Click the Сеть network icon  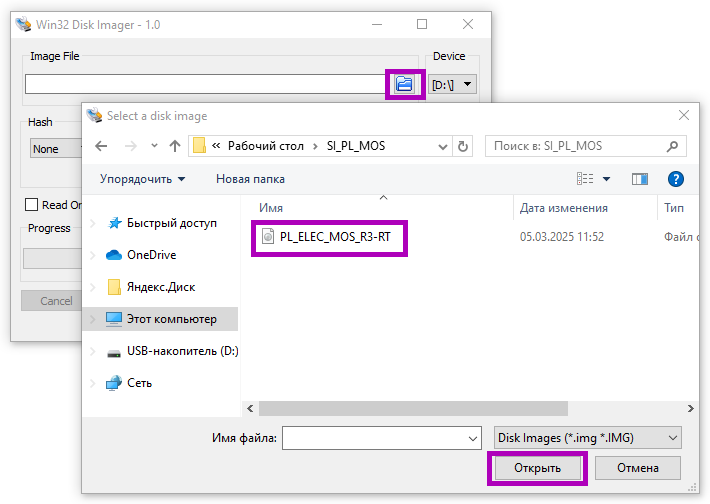[114, 383]
